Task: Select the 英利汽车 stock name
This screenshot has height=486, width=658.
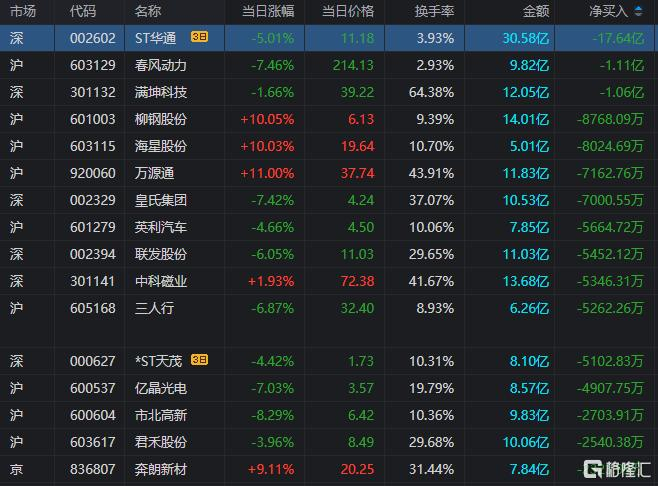Action: (161, 227)
